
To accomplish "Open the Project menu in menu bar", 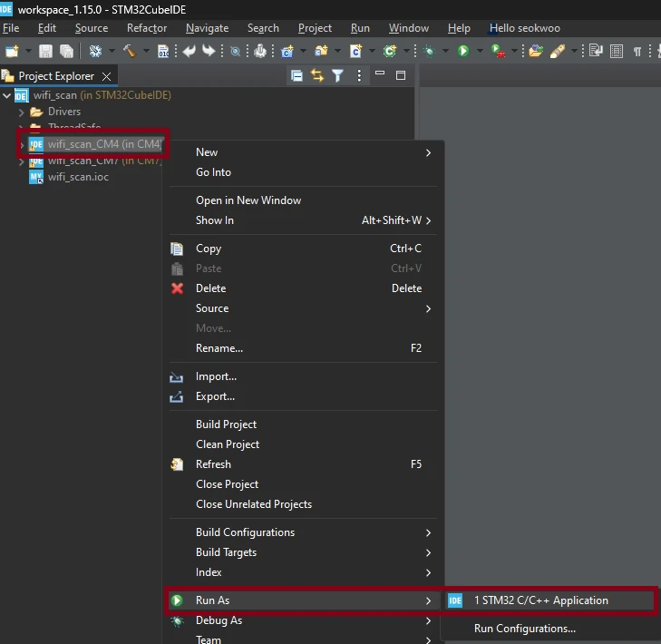I will [315, 28].
